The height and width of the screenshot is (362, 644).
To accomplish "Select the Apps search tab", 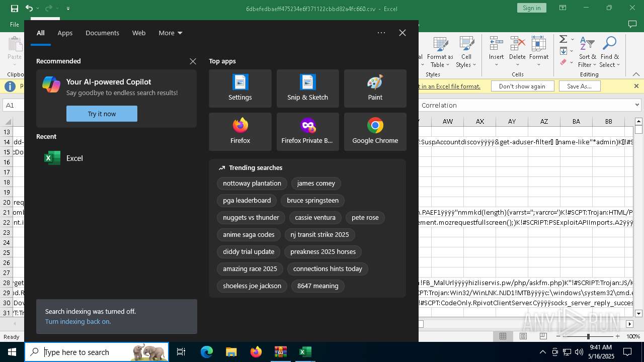I will pos(65,33).
